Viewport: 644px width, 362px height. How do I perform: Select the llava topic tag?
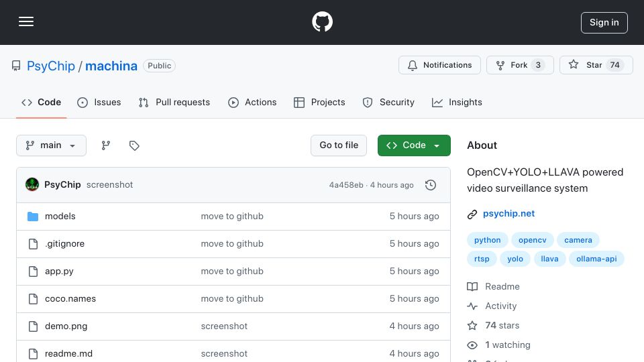click(549, 259)
